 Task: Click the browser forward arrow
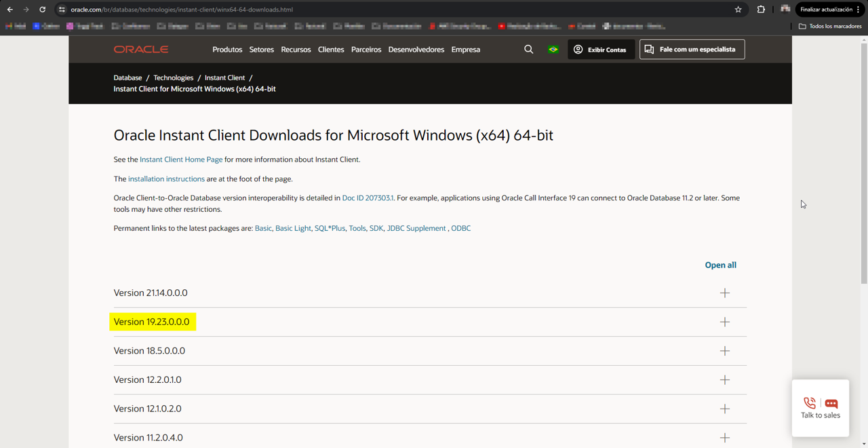[26, 10]
